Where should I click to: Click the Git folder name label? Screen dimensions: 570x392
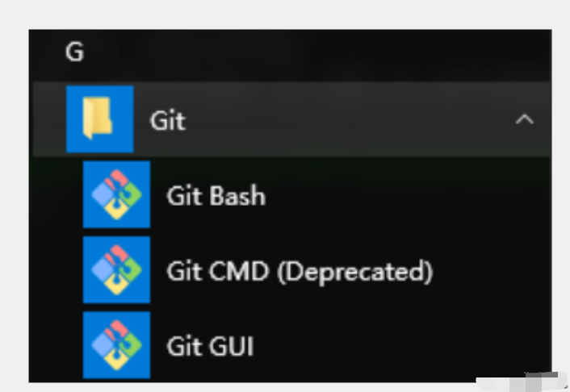(168, 121)
